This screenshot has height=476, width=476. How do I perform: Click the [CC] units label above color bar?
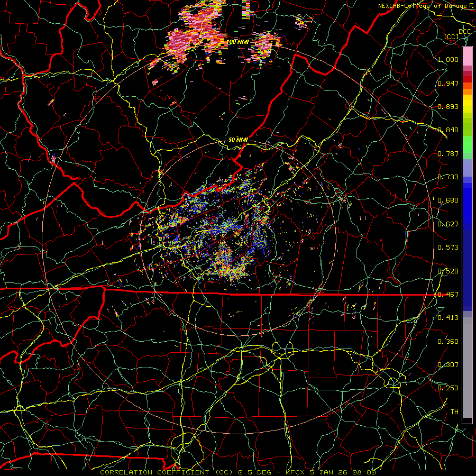(452, 36)
